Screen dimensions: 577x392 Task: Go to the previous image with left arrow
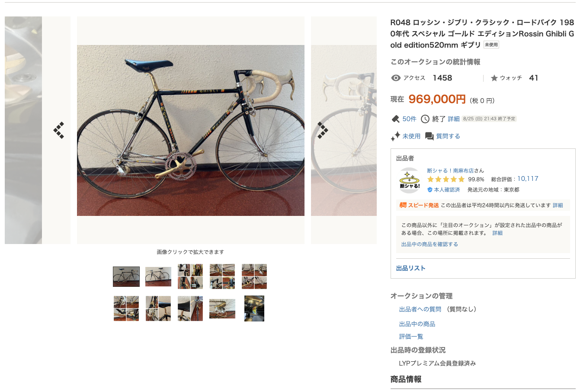(59, 130)
